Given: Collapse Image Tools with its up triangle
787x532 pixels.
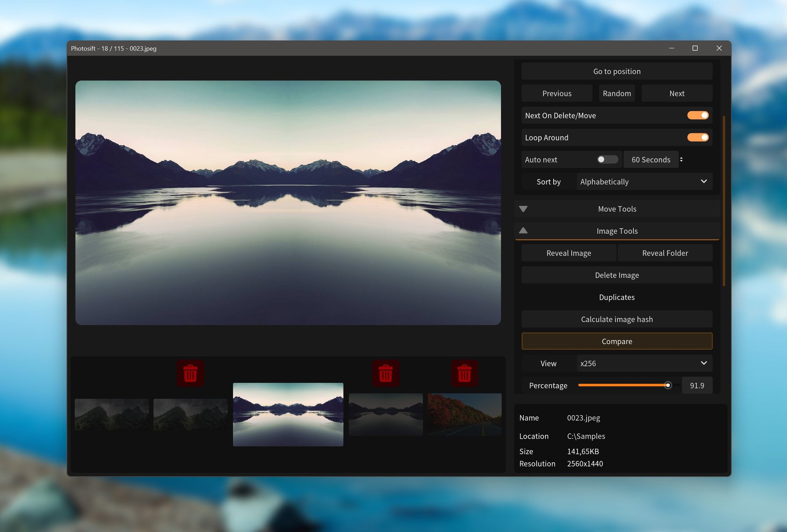Looking at the screenshot, I should click(x=523, y=231).
